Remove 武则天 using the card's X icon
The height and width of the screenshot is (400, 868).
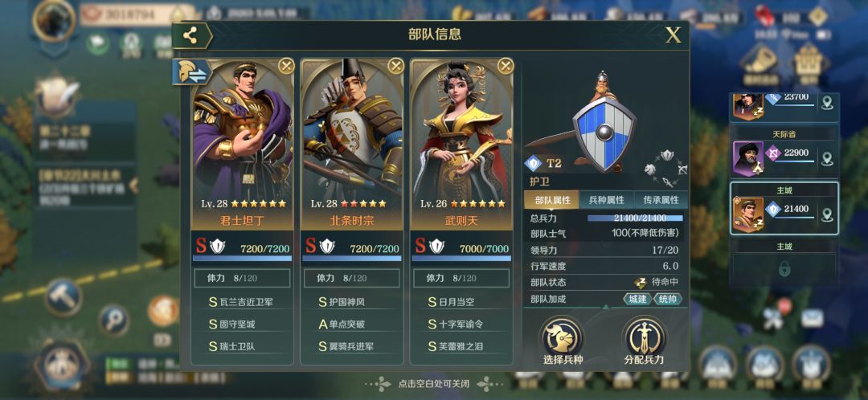[x=506, y=67]
